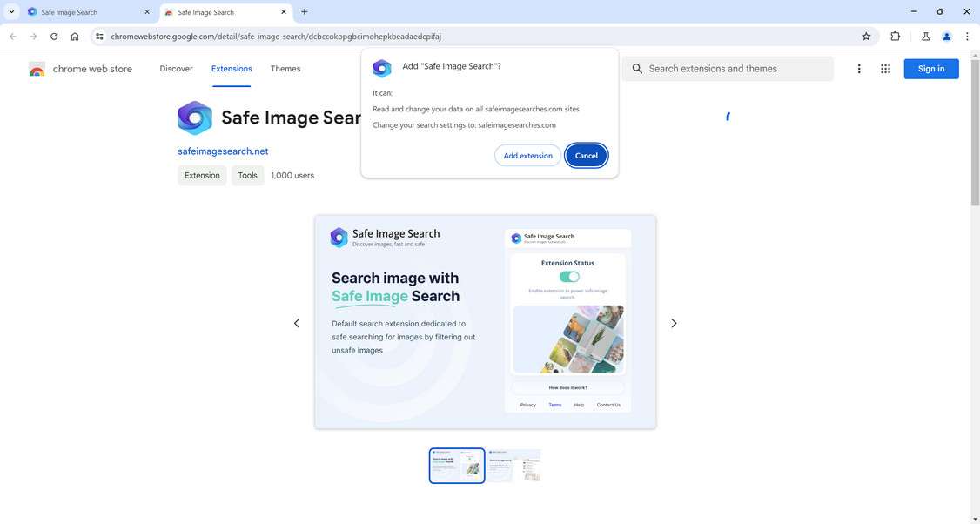Screen dimensions: 980x524
Task: Switch to the Discover tab
Action: coord(177,69)
